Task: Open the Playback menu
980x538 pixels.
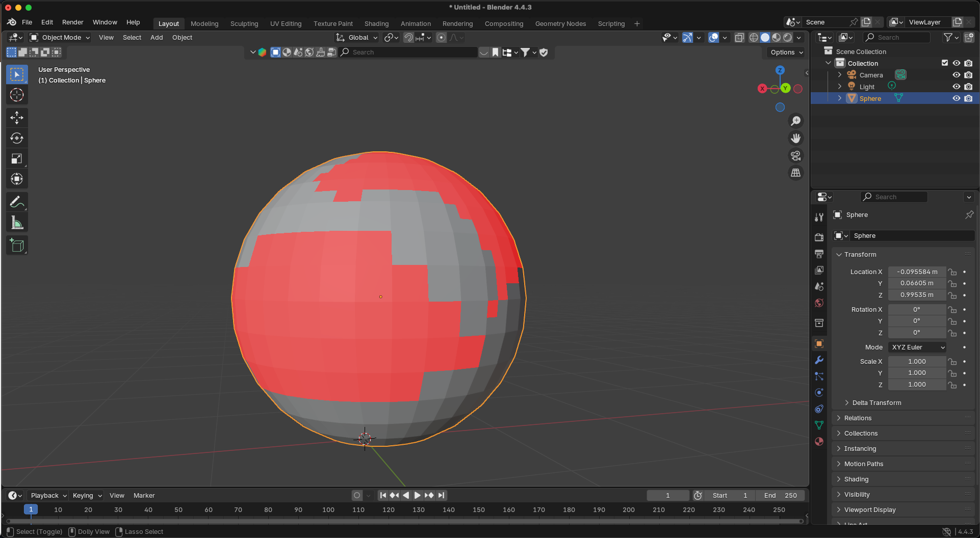Action: (x=48, y=495)
